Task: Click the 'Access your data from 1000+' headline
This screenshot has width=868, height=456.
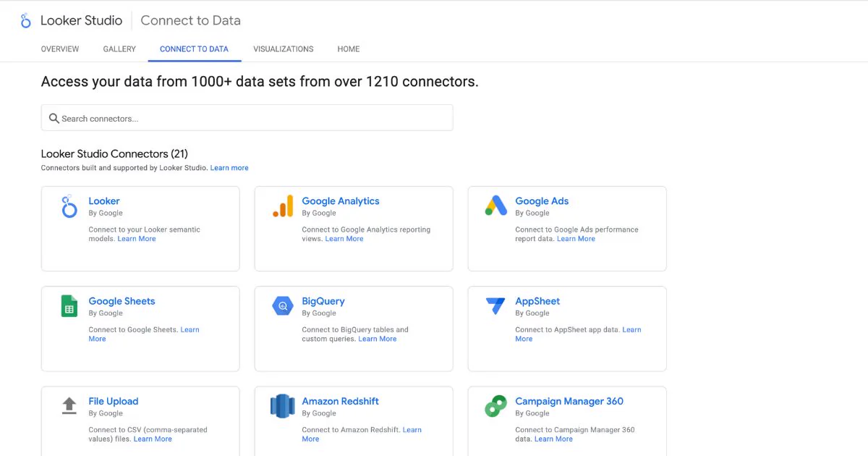Action: point(260,82)
